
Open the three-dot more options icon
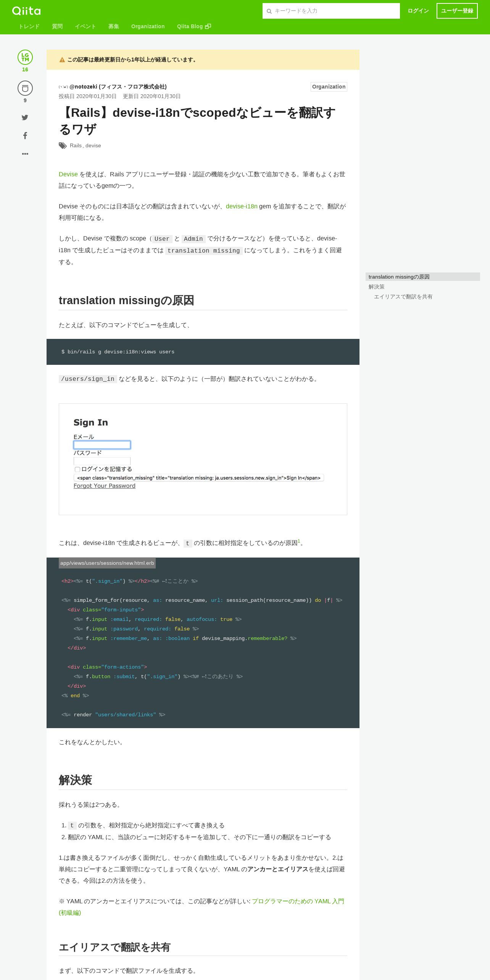pos(25,154)
